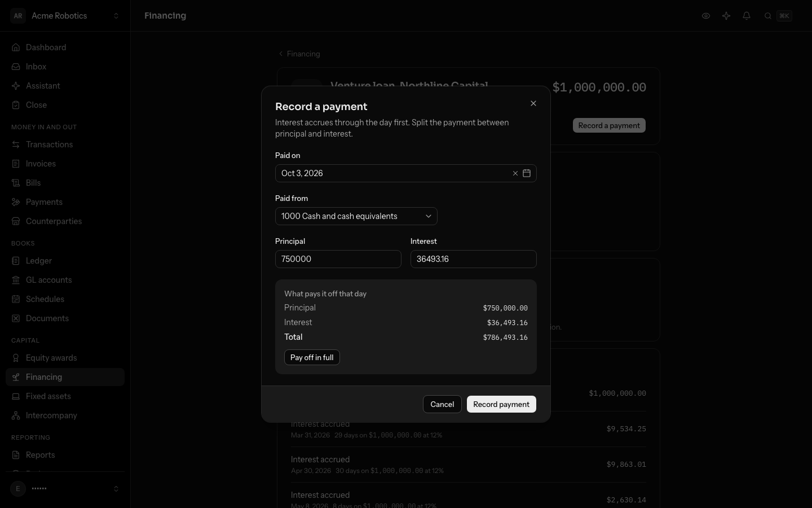Open the calendar date picker
Screen dimensions: 812x508
point(527,173)
